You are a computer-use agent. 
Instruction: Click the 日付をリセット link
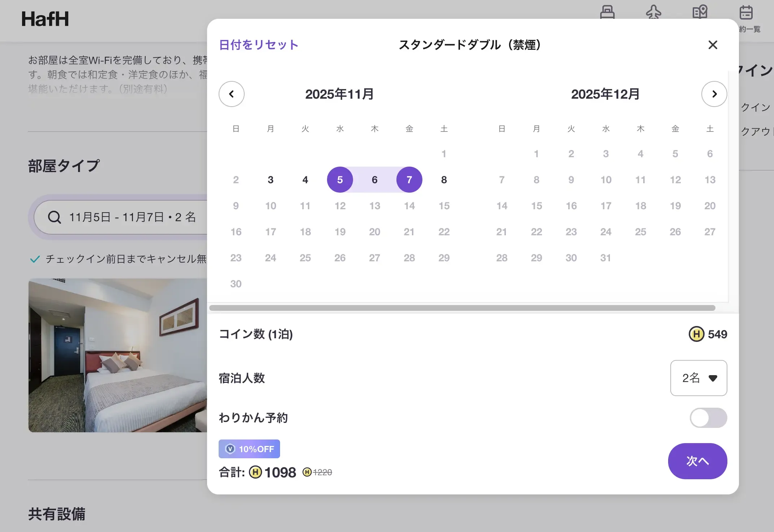pos(258,45)
